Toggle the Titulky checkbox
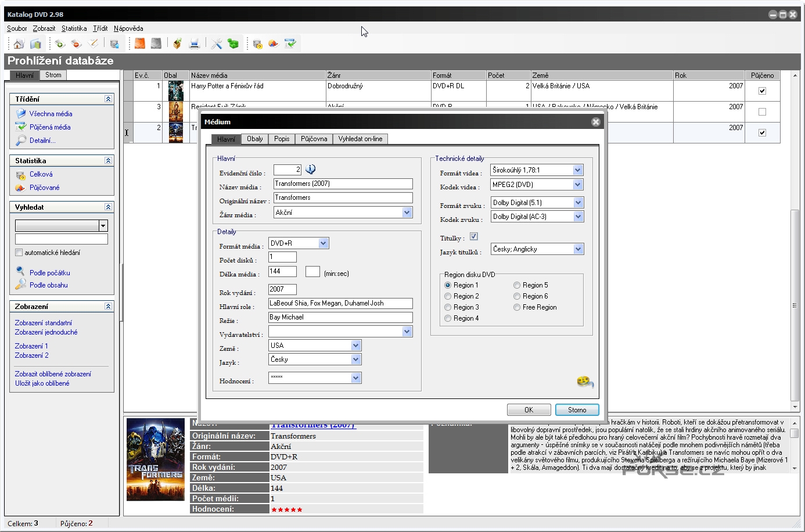 tap(474, 236)
